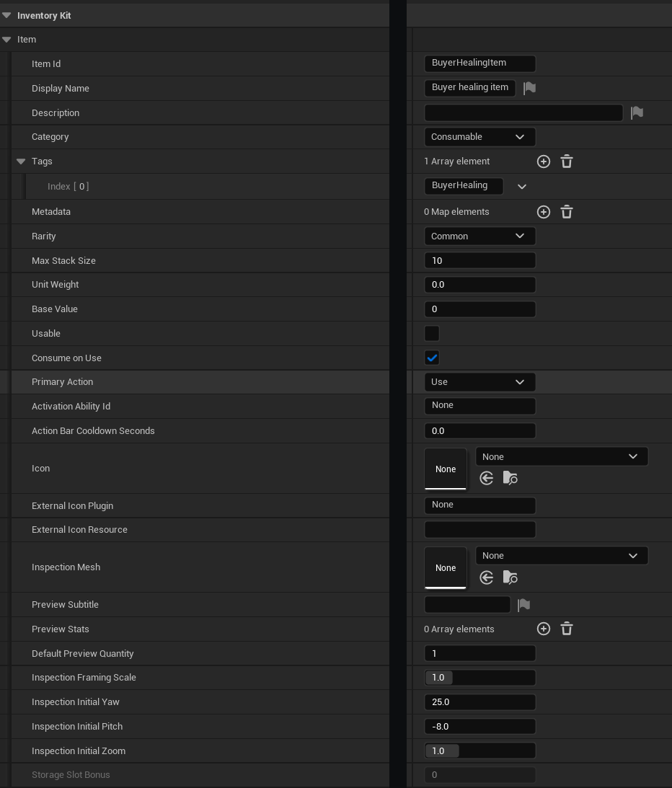The image size is (672, 788).
Task: Click the Preview Subtitle localization flag icon
Action: pyautogui.click(x=523, y=605)
